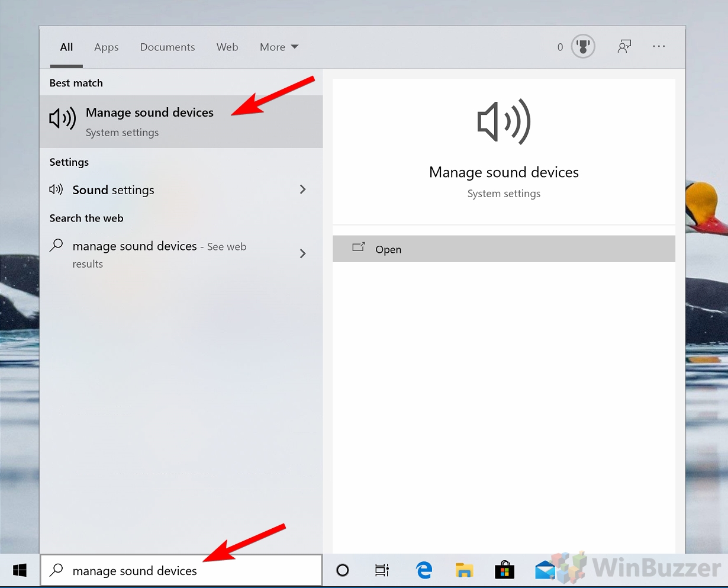Open the feedback person icon
This screenshot has width=728, height=588.
(624, 46)
